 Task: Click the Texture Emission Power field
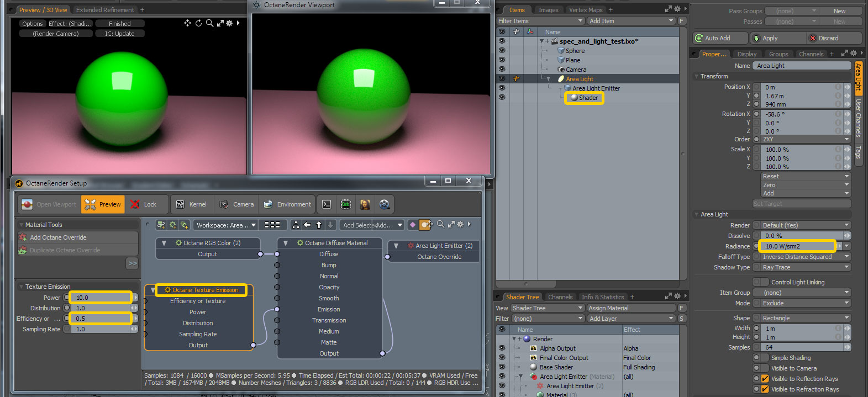[101, 298]
